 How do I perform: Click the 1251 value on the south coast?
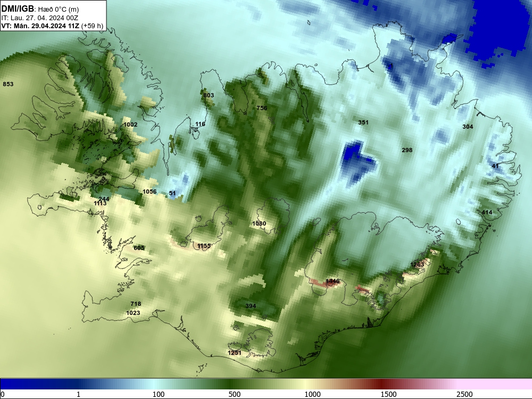pyautogui.click(x=235, y=353)
